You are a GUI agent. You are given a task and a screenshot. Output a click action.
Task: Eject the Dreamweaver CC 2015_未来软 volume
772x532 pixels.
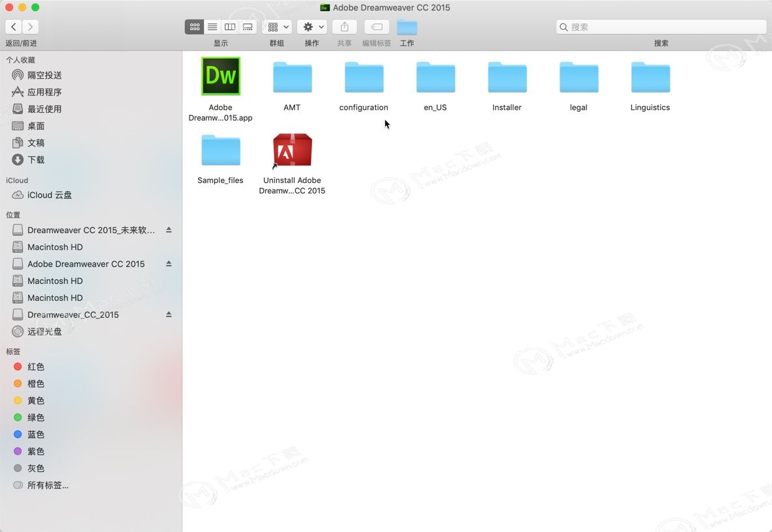click(169, 230)
